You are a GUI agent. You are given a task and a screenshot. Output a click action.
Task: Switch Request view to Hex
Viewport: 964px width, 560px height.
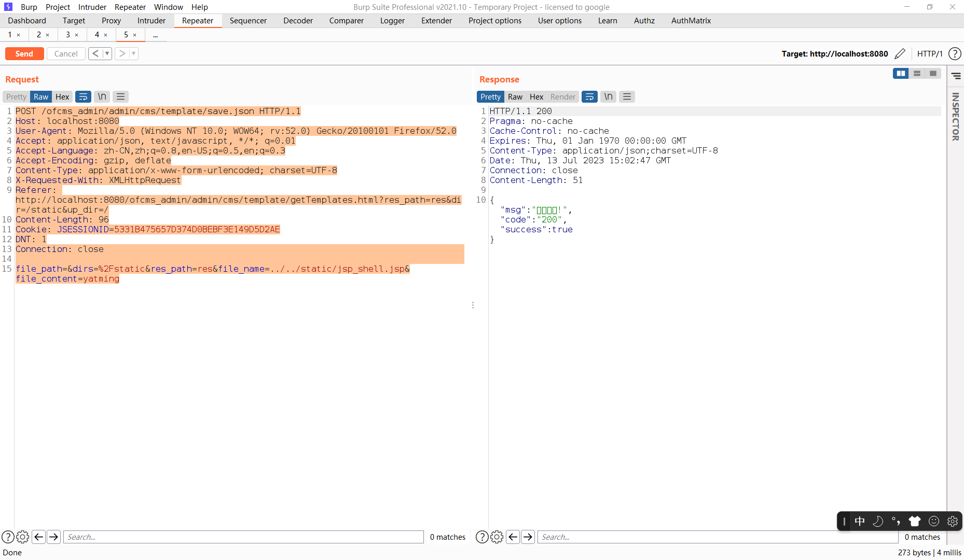(62, 96)
